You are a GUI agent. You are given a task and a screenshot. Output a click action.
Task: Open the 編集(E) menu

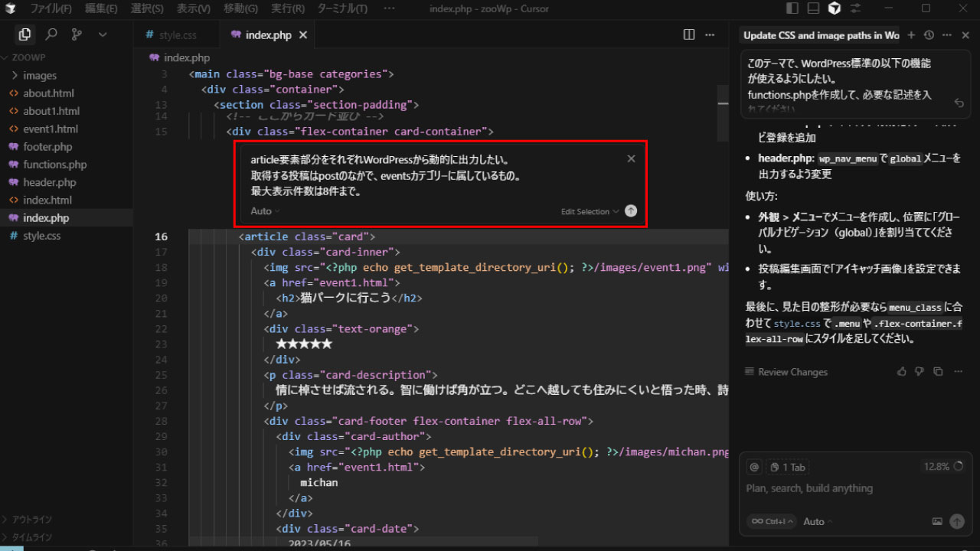[x=102, y=8]
